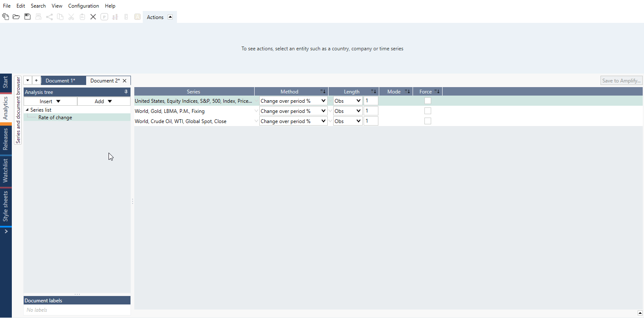Viewport: 644px width, 318px height.
Task: Add a new document with plus button
Action: (x=36, y=80)
